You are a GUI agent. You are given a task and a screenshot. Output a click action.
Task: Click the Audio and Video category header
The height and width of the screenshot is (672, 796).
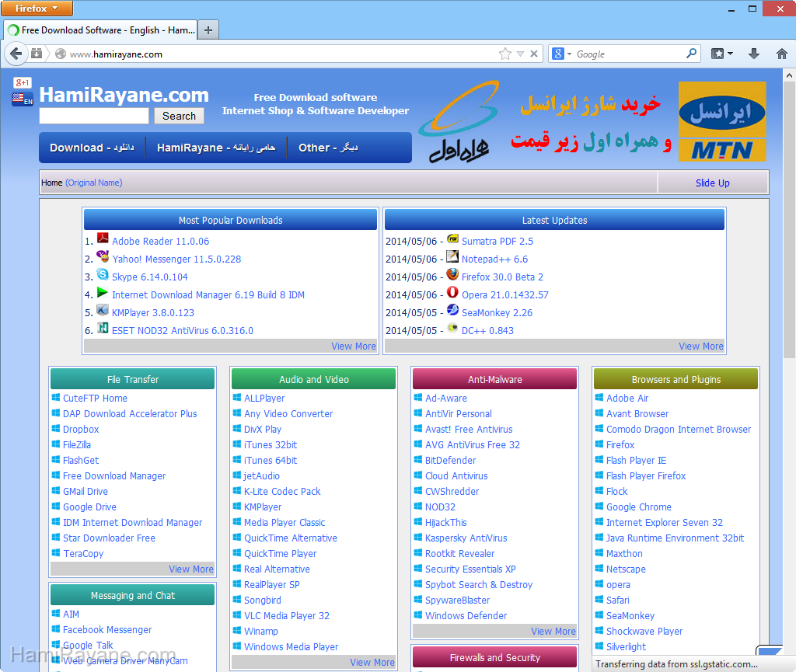[x=314, y=379]
